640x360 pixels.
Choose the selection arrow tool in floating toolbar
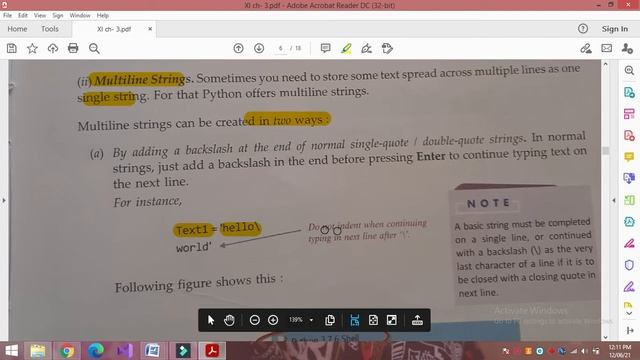coord(211,320)
